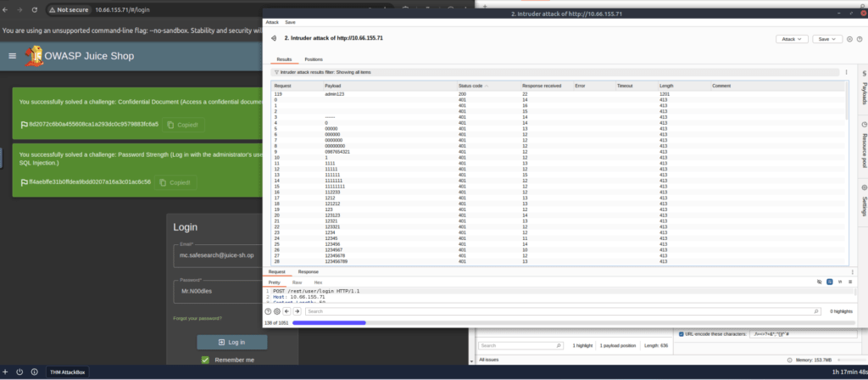The image size is (868, 380).
Task: Click the AttackBox info icon
Action: pyautogui.click(x=34, y=372)
